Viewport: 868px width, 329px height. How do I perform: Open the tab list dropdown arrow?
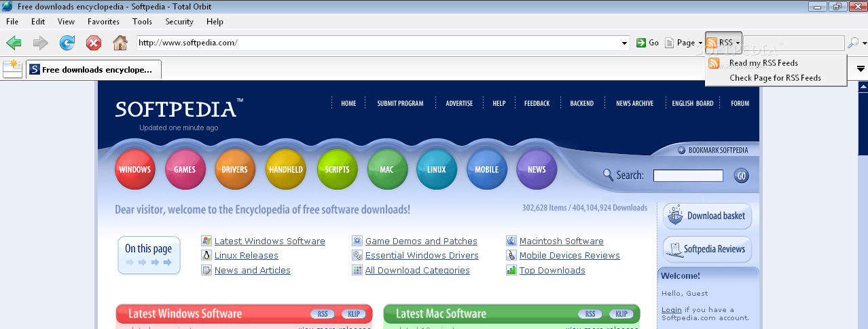tap(861, 69)
